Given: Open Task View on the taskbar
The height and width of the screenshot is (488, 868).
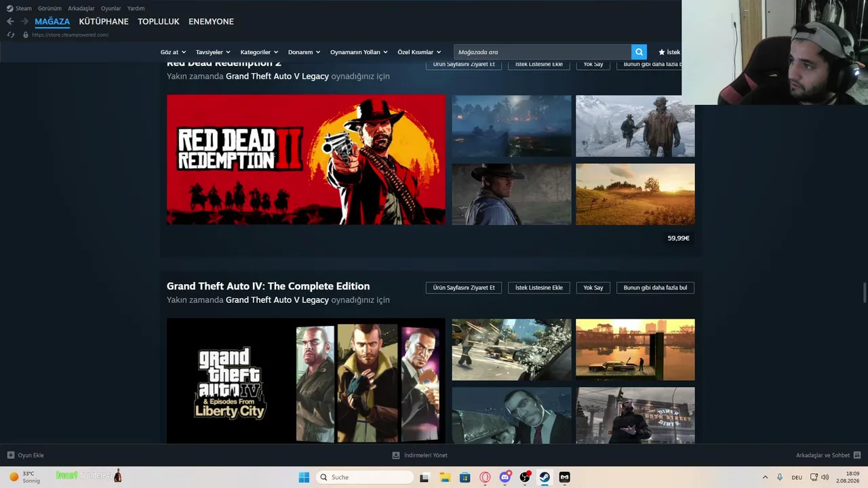Looking at the screenshot, I should coord(425,477).
